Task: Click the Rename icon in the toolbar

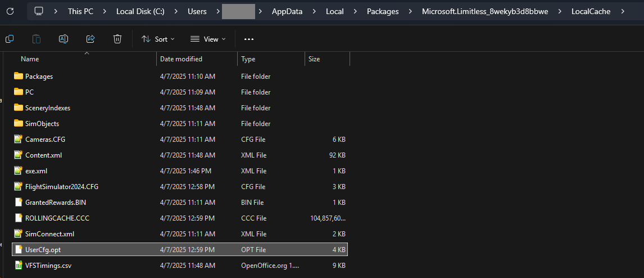Action: pyautogui.click(x=64, y=39)
